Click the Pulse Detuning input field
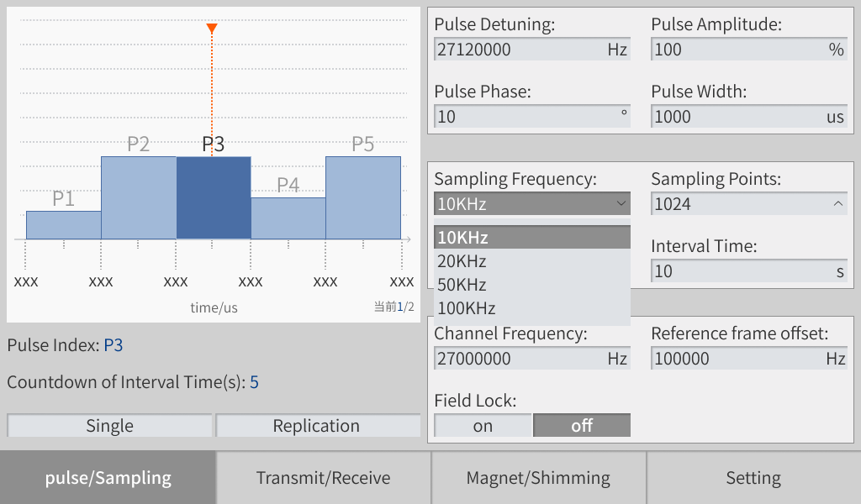 (519, 50)
